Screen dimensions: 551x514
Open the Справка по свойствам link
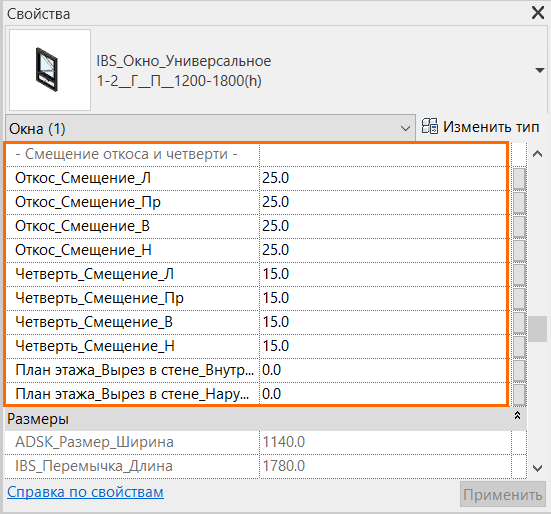pos(85,492)
